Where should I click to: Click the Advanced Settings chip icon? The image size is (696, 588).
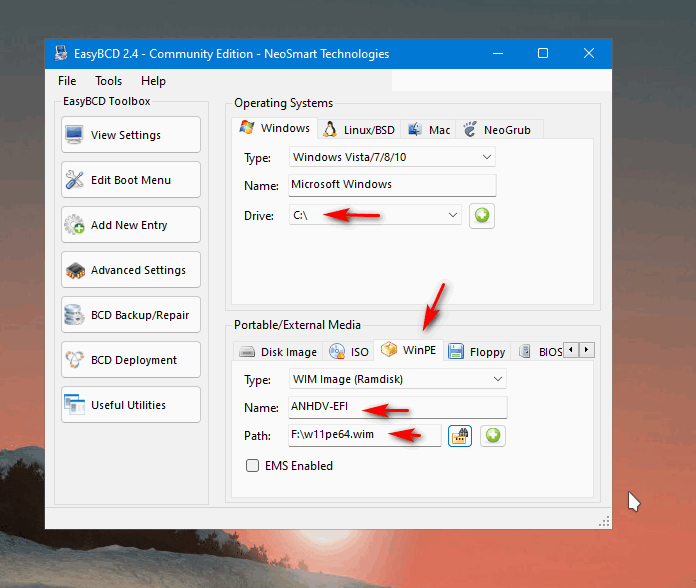[x=75, y=270]
